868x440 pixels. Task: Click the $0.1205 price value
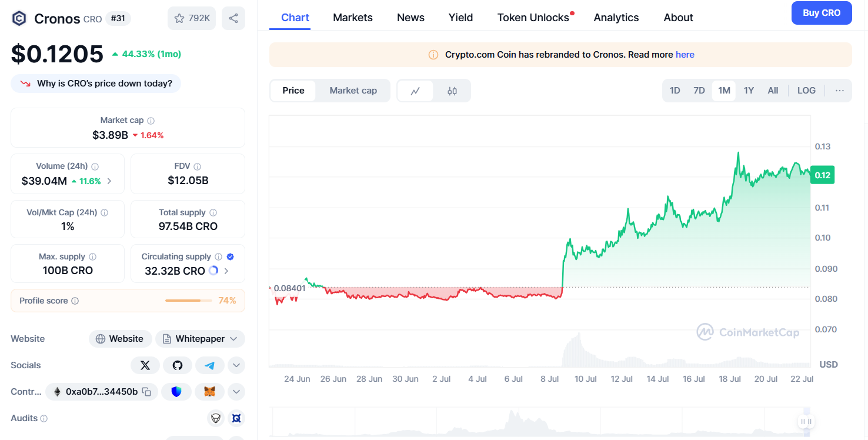(x=58, y=54)
